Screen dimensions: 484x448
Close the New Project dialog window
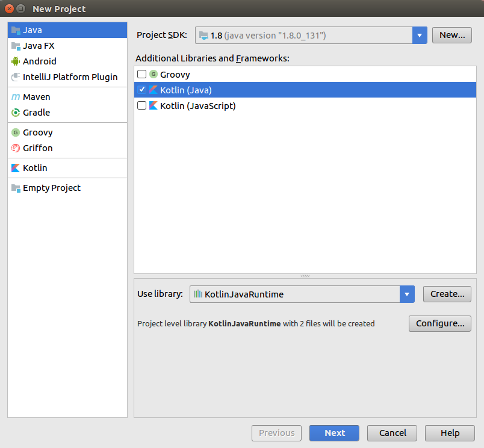coord(9,8)
